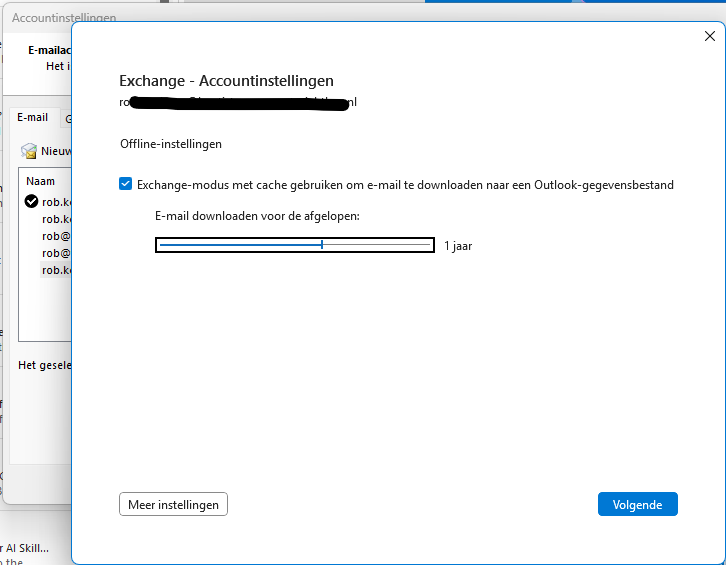Click the email download period slider

coord(294,245)
